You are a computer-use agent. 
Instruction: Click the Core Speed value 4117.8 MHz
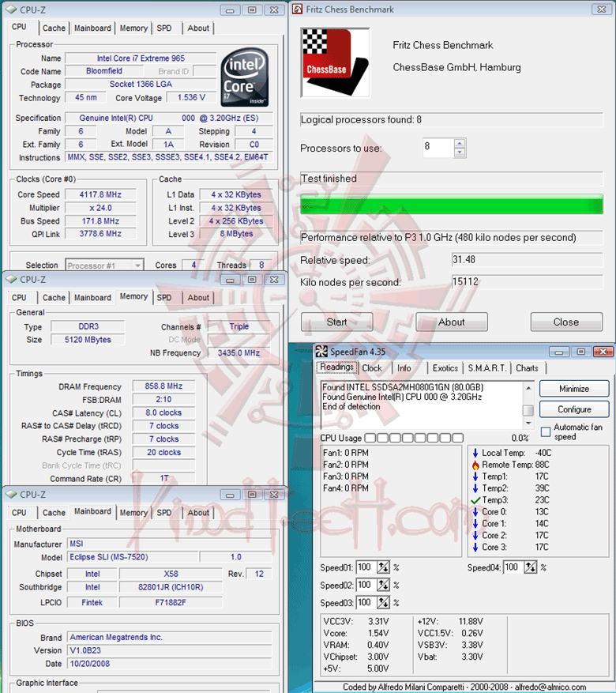click(x=100, y=194)
